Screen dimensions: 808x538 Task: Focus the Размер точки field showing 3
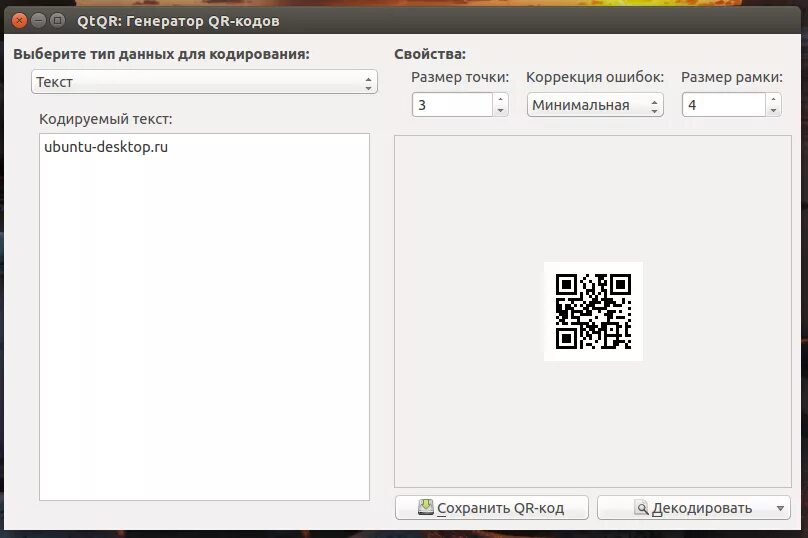[452, 105]
